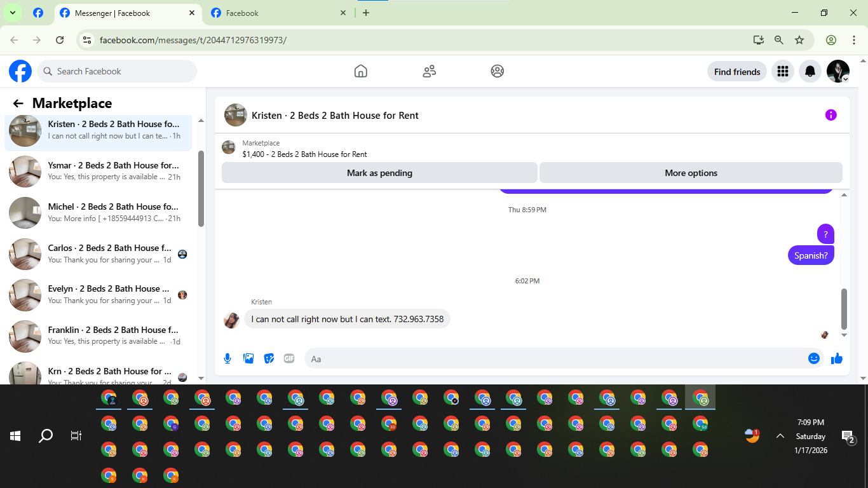The width and height of the screenshot is (868, 488).
Task: Open the Evelyn conversation
Action: coord(98,295)
